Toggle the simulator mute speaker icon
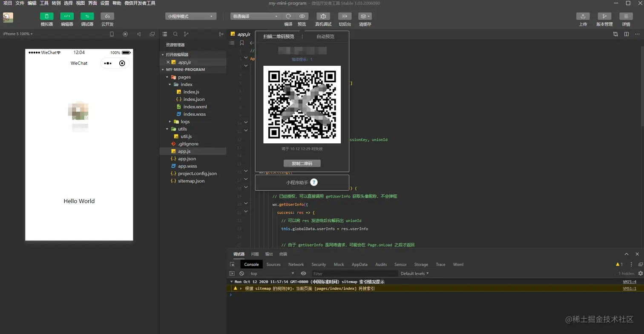Image resolution: width=644 pixels, height=334 pixels. point(139,34)
